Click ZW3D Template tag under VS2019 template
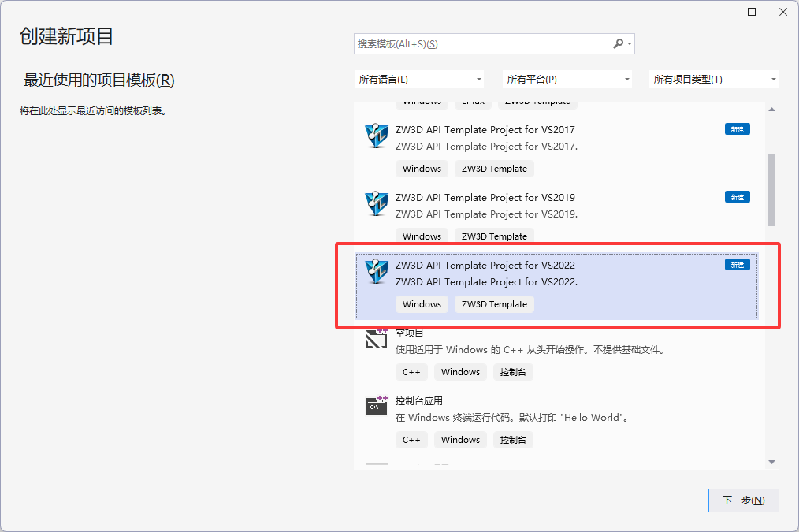Image resolution: width=799 pixels, height=532 pixels. tap(494, 236)
